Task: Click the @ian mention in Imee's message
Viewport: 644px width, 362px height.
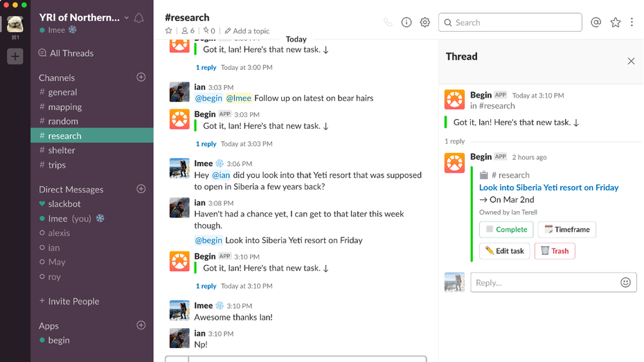Action: (221, 175)
